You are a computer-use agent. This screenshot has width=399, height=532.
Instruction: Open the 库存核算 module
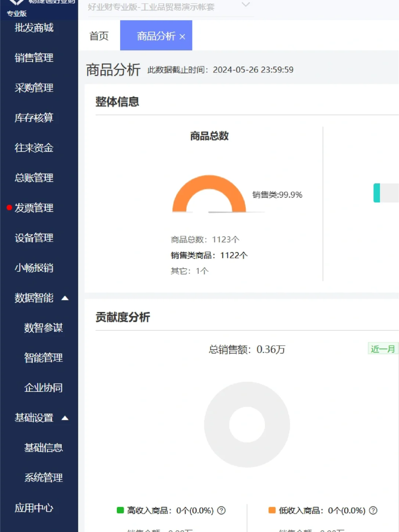(x=34, y=118)
